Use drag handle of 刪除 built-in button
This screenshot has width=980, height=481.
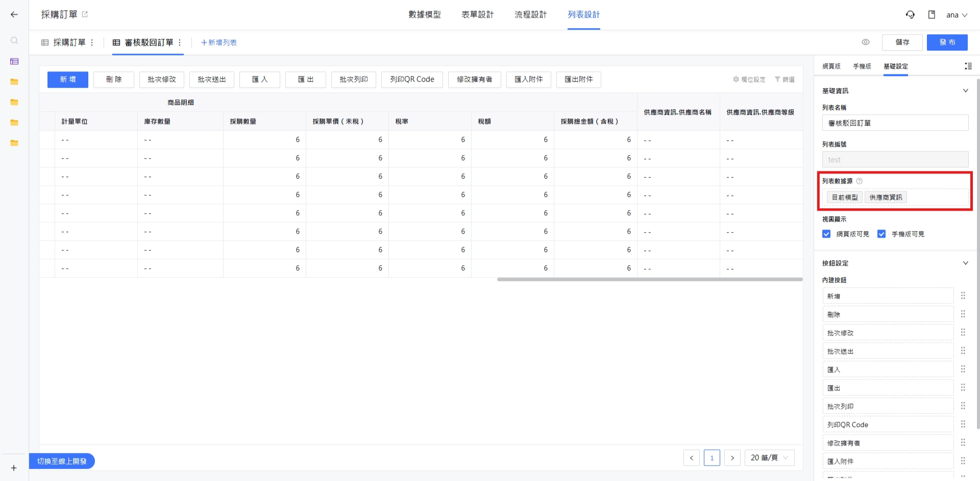[963, 314]
